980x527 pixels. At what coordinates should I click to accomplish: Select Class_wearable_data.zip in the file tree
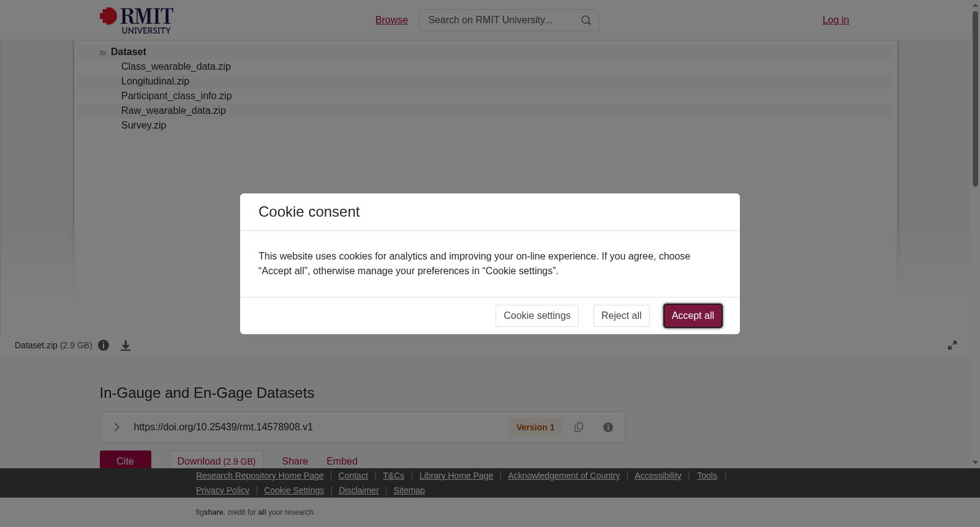176,67
